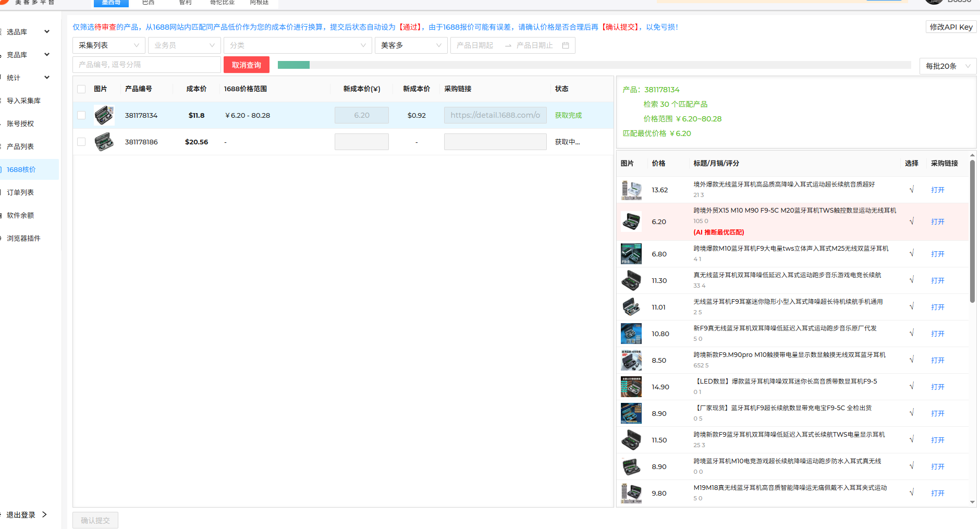Image resolution: width=980 pixels, height=529 pixels.
Task: Open the purchase link for the 11.50 product
Action: (x=938, y=440)
